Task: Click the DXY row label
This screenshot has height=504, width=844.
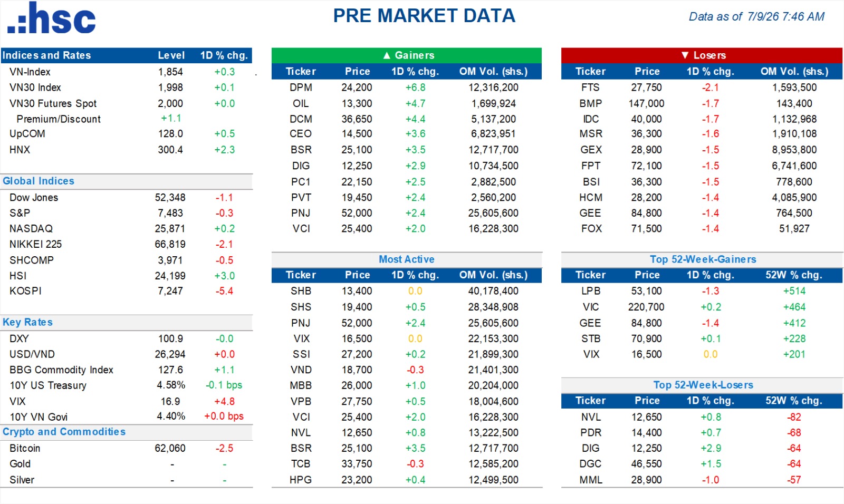Action: tap(19, 338)
